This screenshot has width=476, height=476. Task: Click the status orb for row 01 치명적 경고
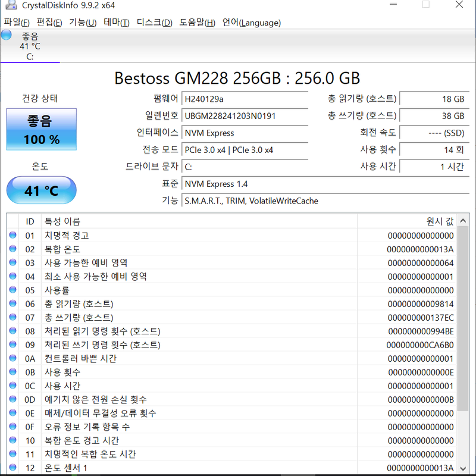click(x=12, y=235)
